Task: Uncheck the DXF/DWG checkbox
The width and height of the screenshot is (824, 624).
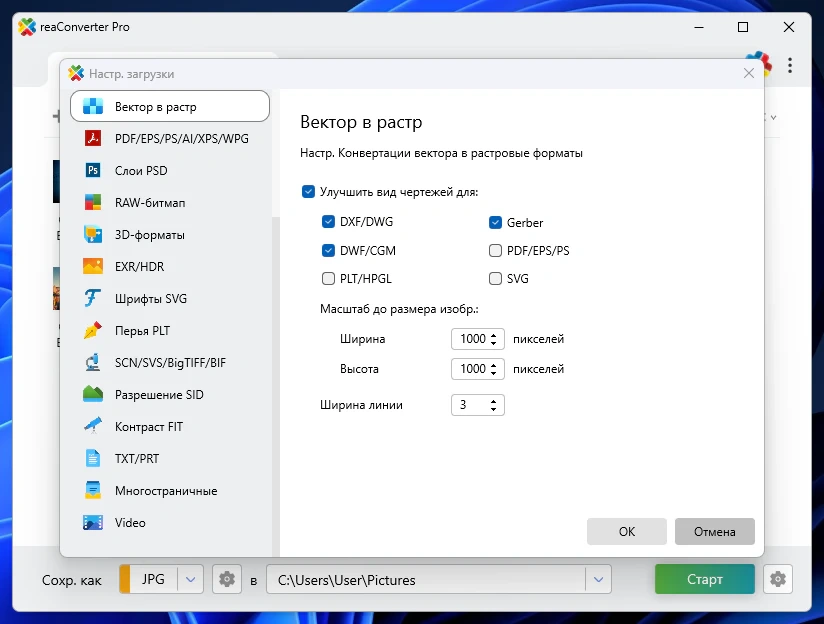Action: coord(328,221)
